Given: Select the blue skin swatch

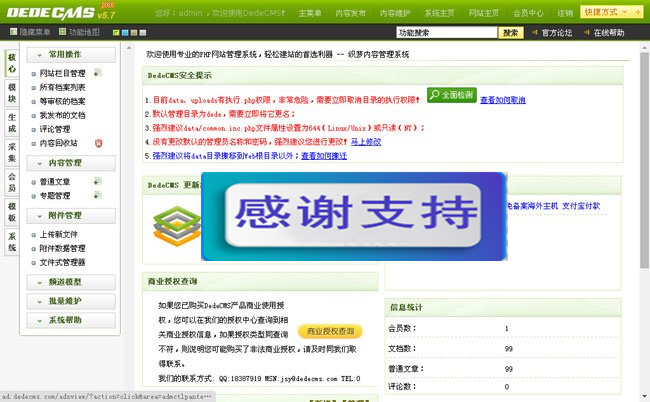Looking at the screenshot, I should [x=125, y=33].
